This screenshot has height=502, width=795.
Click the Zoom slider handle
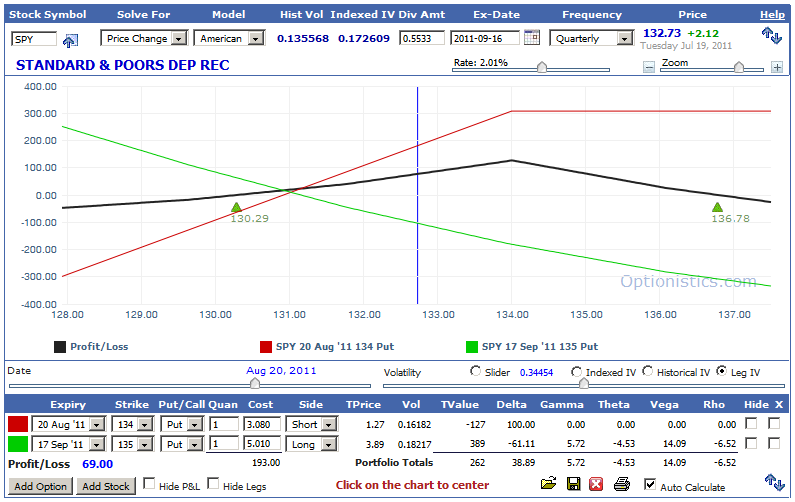(x=739, y=67)
